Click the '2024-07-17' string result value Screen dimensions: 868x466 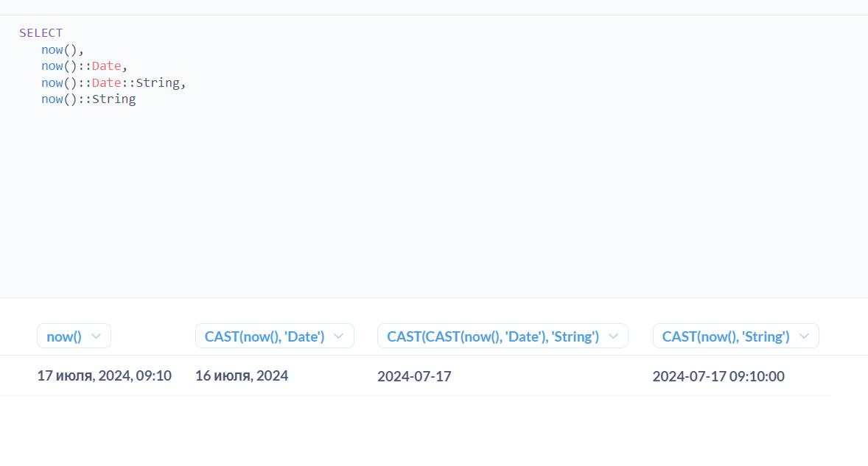coord(414,376)
